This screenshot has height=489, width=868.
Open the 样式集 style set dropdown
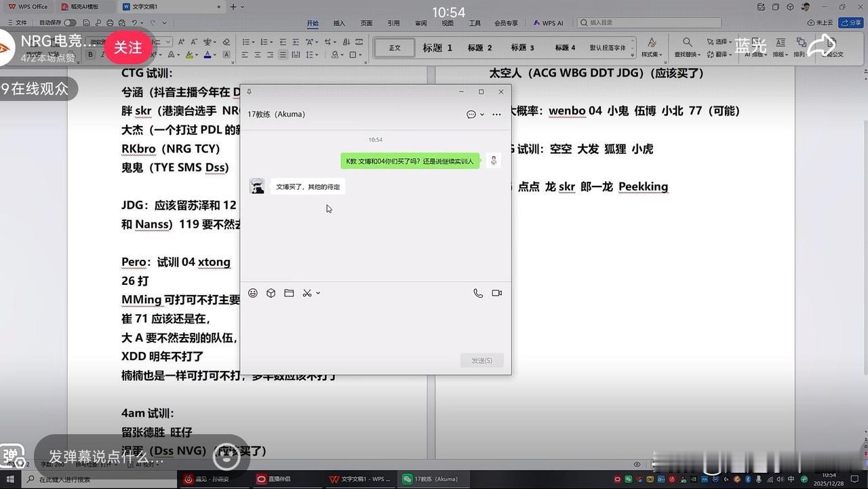coord(652,48)
